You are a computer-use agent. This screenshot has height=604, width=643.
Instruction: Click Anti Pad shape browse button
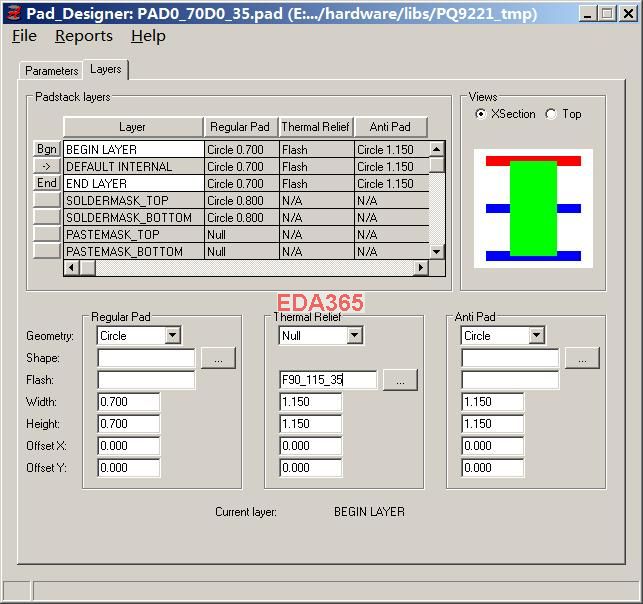[582, 358]
